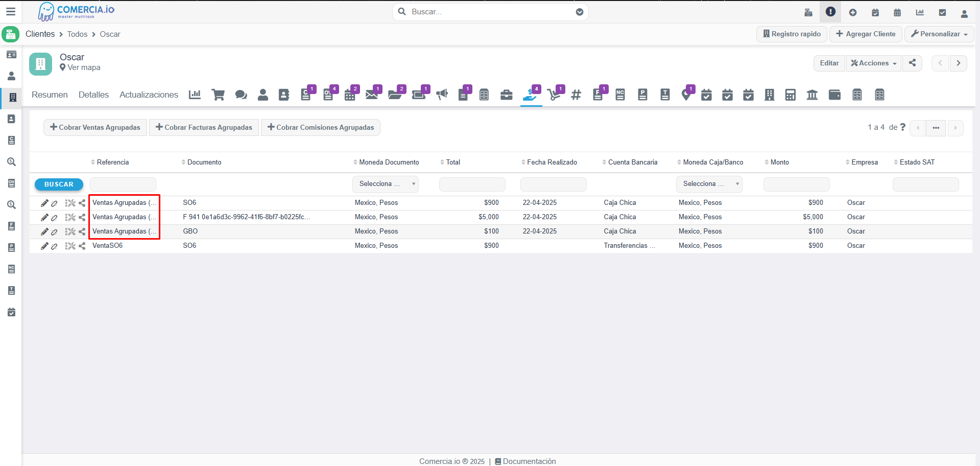Click the BUSCAR button
This screenshot has height=466, width=980.
coord(59,184)
